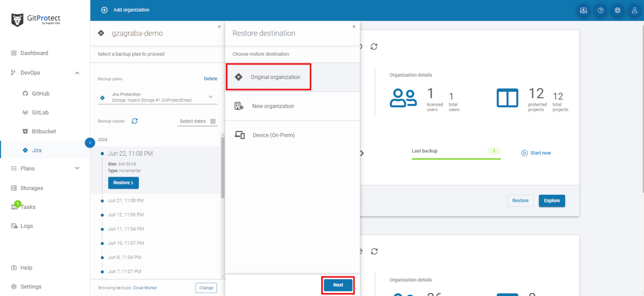Open the help icon in the top bar

pyautogui.click(x=600, y=10)
